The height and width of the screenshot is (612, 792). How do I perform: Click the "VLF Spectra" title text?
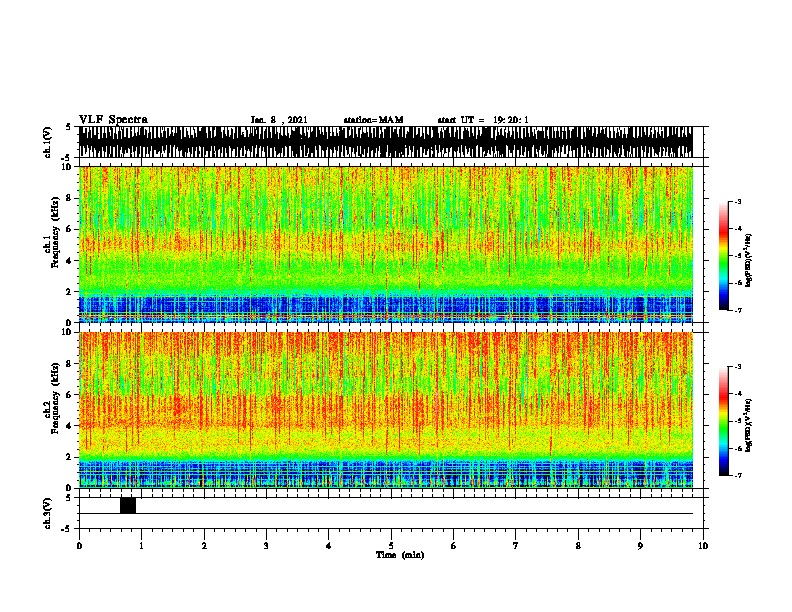coord(113,120)
